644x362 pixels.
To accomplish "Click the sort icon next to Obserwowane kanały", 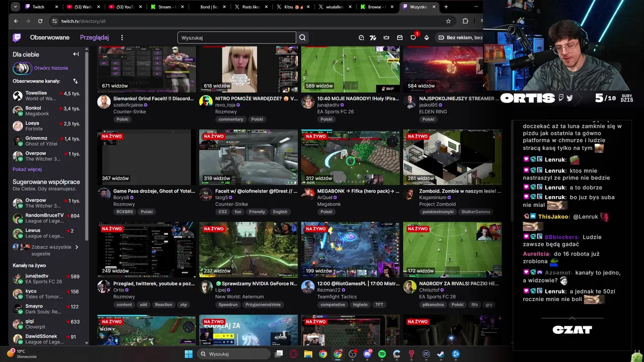I will 75,81.
